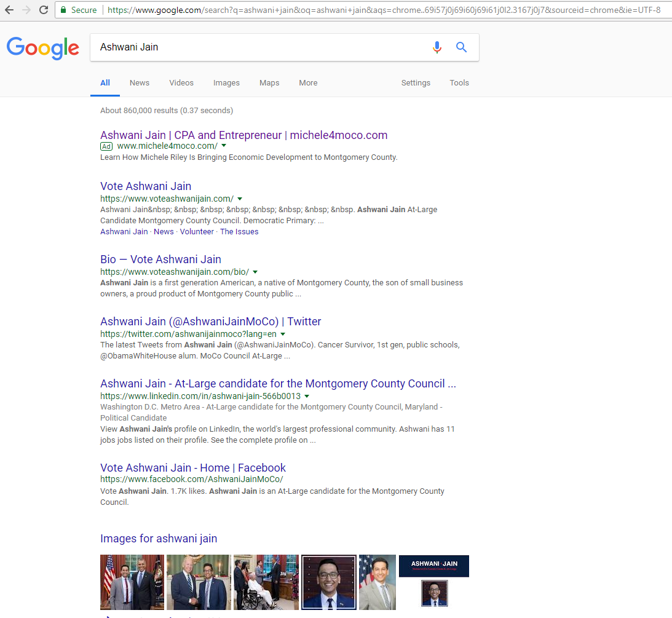Screen dimensions: 672x618
Task: Click the Ad badge beside michele4moco.com
Action: pyautogui.click(x=106, y=146)
